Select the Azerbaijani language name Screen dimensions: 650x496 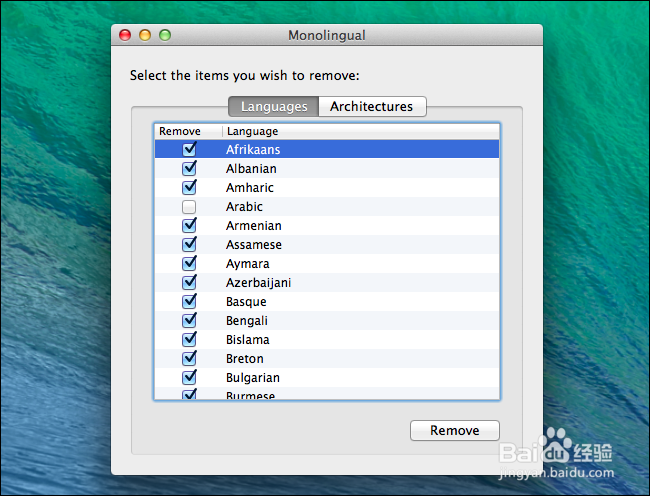point(258,283)
